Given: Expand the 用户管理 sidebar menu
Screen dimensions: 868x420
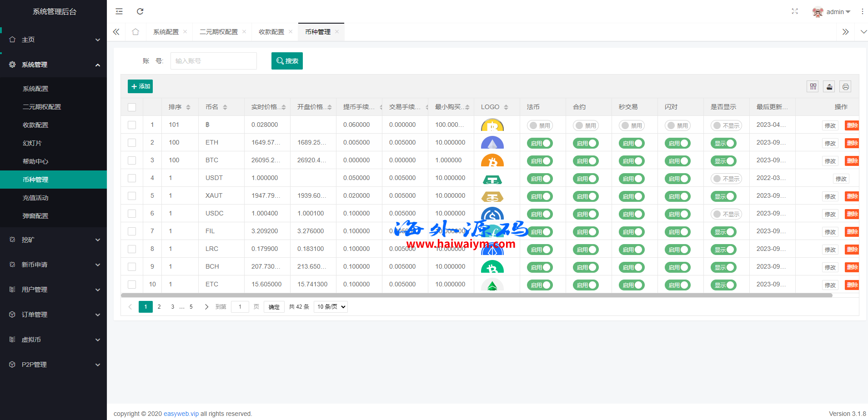Looking at the screenshot, I should coord(53,290).
